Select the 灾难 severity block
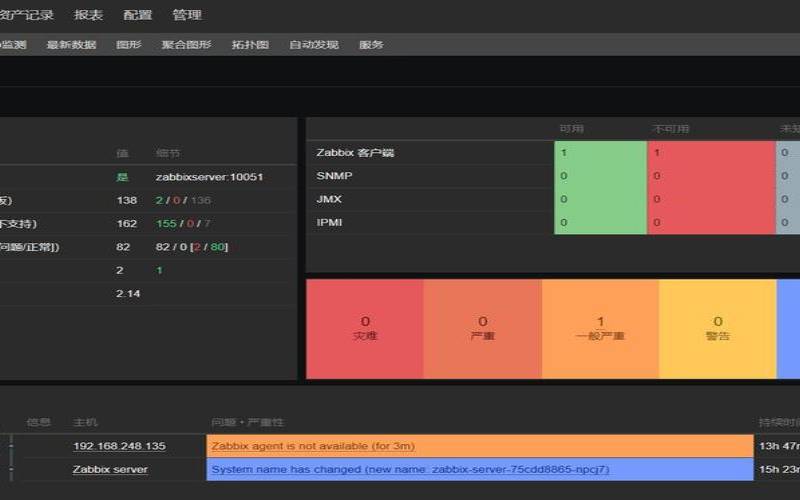Viewport: 800px width, 500px height. point(365,329)
